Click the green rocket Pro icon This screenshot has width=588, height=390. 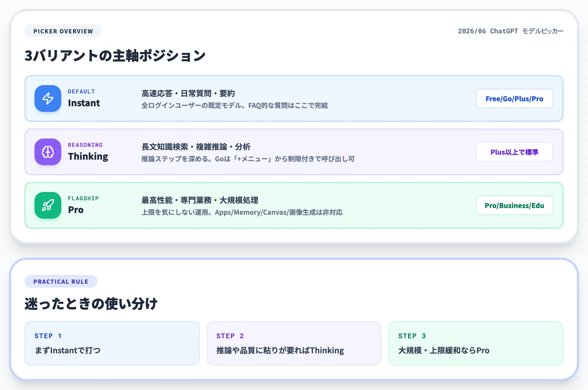[48, 205]
